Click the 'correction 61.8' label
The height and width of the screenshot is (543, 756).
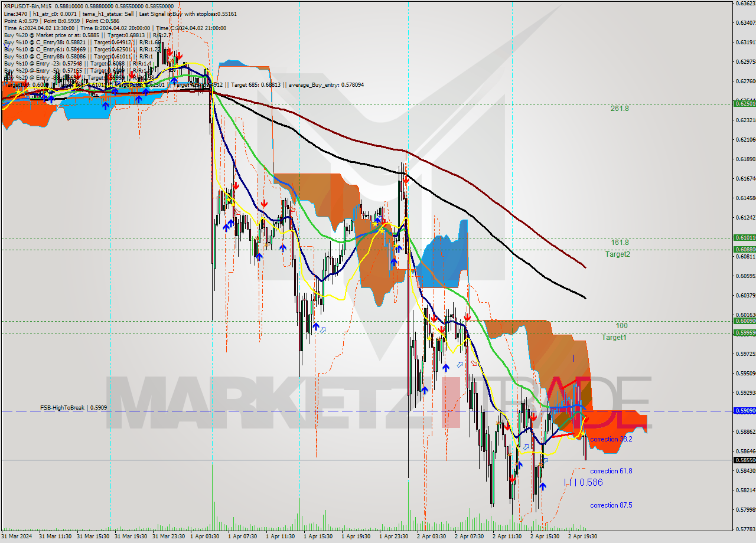point(611,471)
